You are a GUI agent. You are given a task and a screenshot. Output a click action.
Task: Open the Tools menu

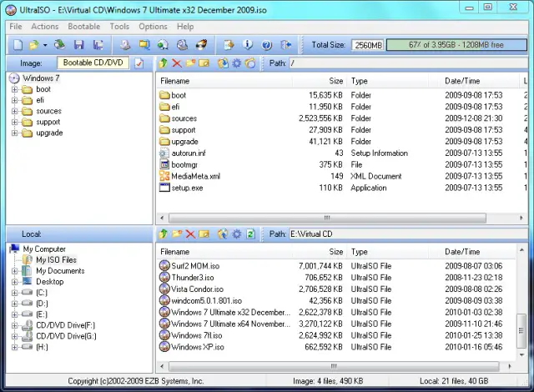(119, 27)
